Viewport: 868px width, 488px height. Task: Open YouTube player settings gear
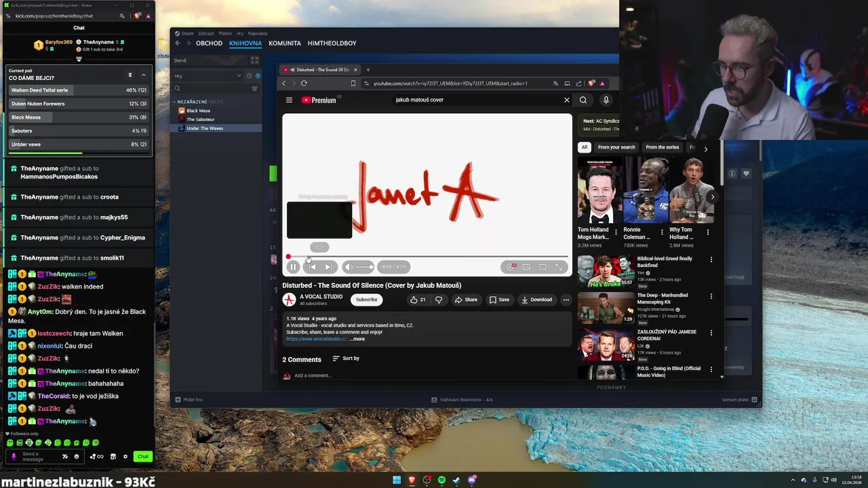point(511,267)
